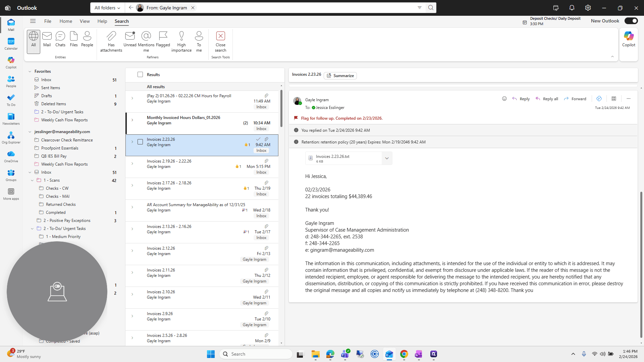This screenshot has height=362, width=644.
Task: Open the notifications bell
Action: point(572,8)
